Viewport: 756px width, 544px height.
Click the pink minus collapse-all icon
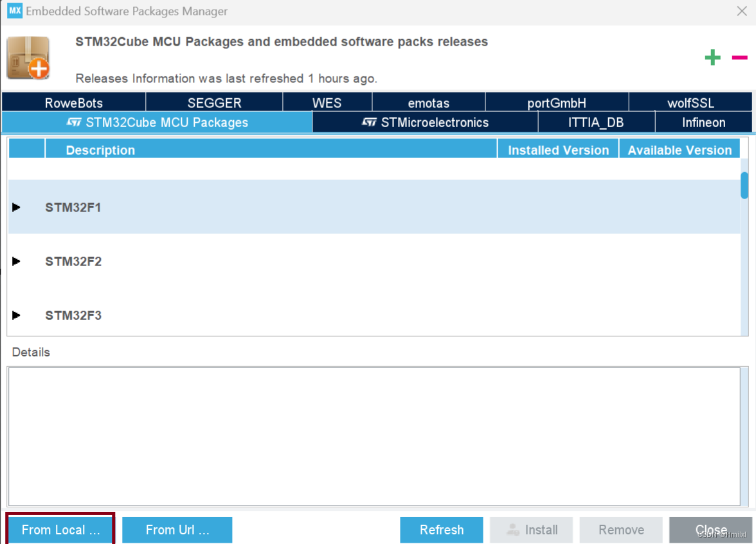(x=739, y=57)
